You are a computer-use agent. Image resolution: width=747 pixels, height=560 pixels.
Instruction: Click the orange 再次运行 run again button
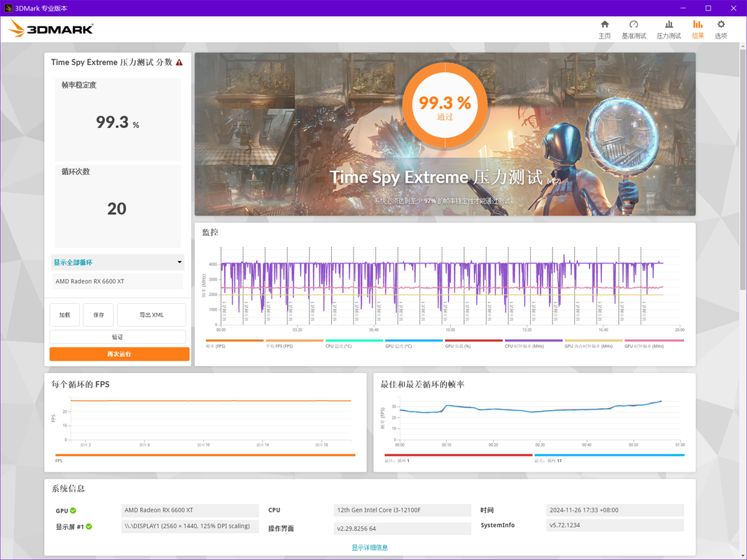point(120,353)
